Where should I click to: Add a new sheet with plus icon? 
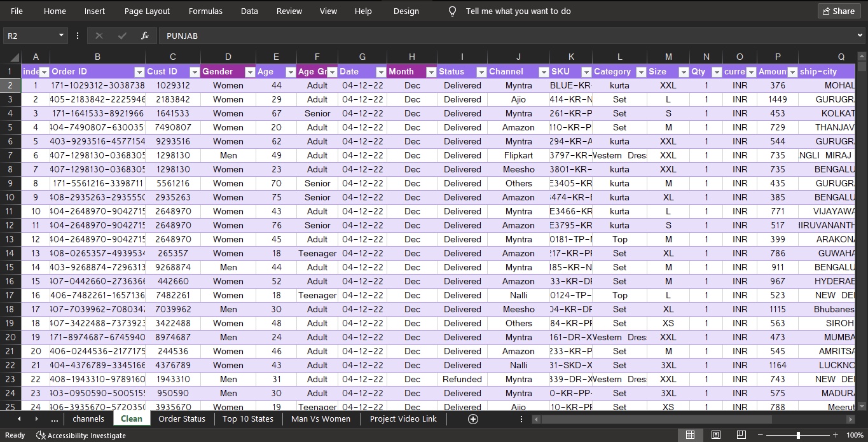(472, 418)
